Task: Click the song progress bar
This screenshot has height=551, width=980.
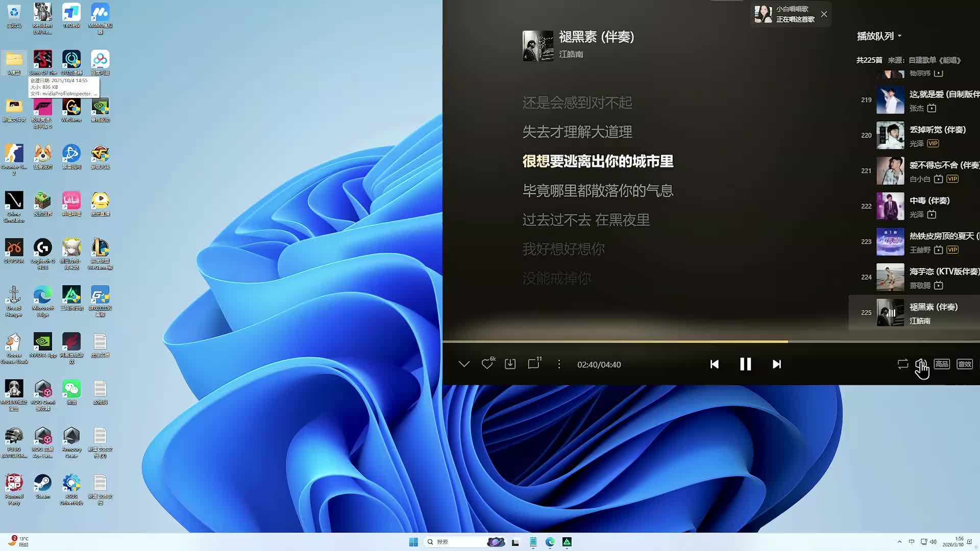Action: pyautogui.click(x=664, y=341)
